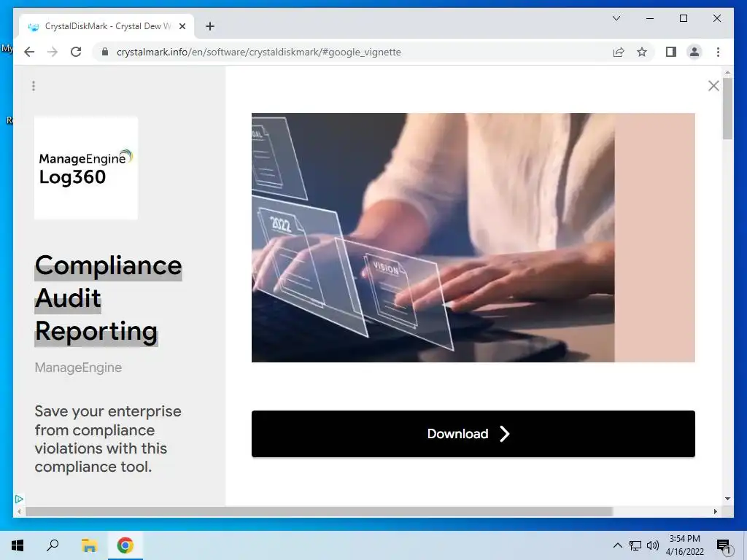Open Windows taskbar search
Screen dimensions: 747x560
tap(53, 545)
